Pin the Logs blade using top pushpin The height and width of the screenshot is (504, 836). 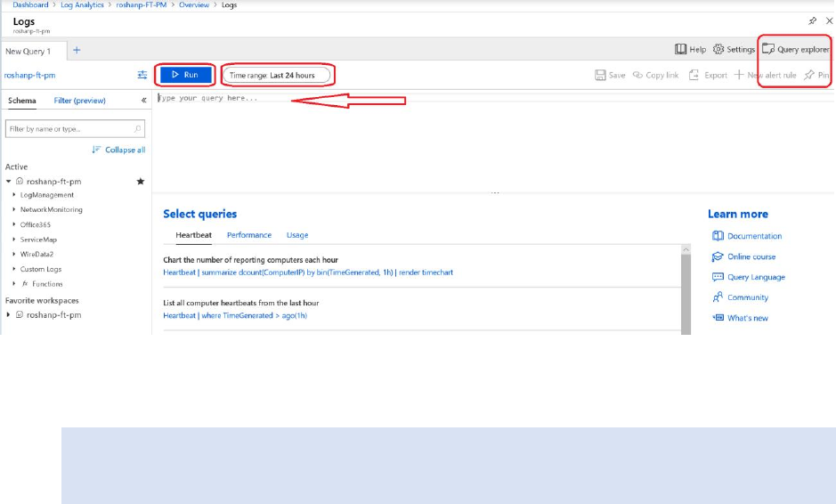(x=813, y=20)
